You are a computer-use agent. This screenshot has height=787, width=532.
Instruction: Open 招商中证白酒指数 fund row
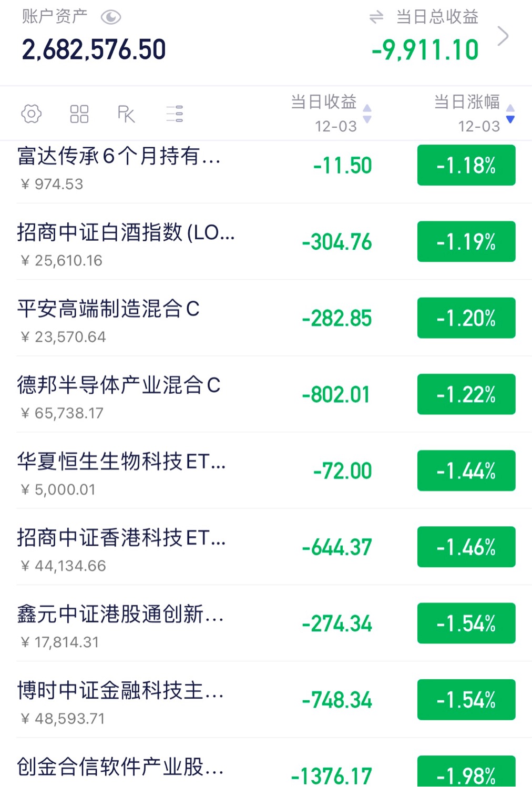click(x=126, y=242)
